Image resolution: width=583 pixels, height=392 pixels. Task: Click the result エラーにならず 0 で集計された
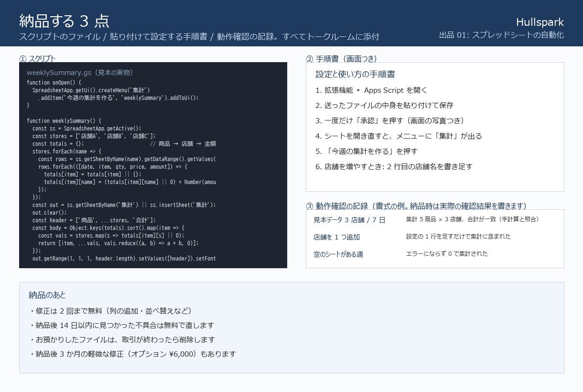(x=447, y=253)
